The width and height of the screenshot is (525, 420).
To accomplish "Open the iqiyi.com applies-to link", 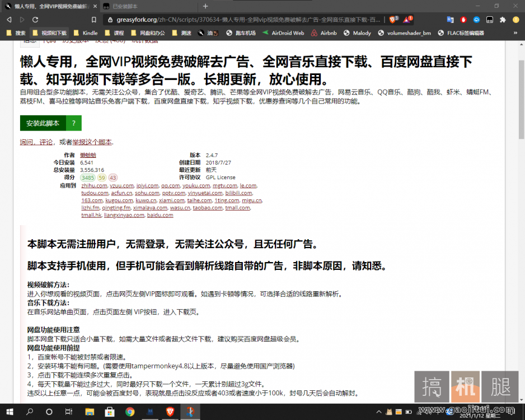I will [x=147, y=185].
